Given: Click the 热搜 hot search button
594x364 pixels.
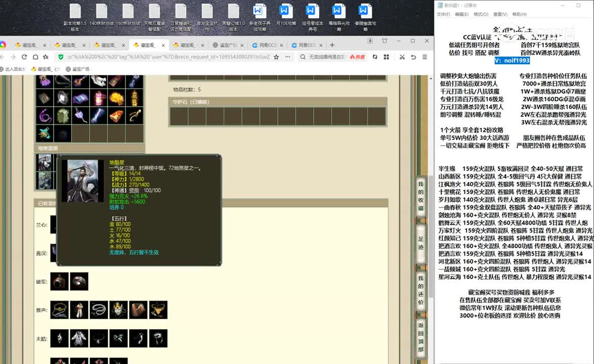Looking at the screenshot, I should pos(357,57).
